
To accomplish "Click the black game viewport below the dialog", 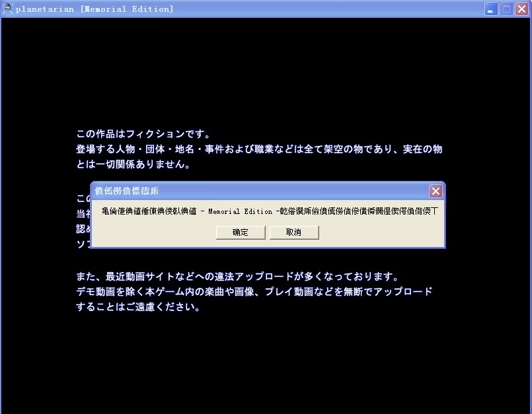I will tap(264, 363).
